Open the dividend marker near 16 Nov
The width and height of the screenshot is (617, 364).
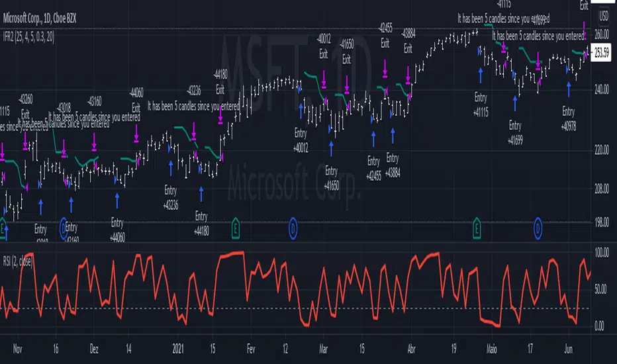pyautogui.click(x=64, y=228)
